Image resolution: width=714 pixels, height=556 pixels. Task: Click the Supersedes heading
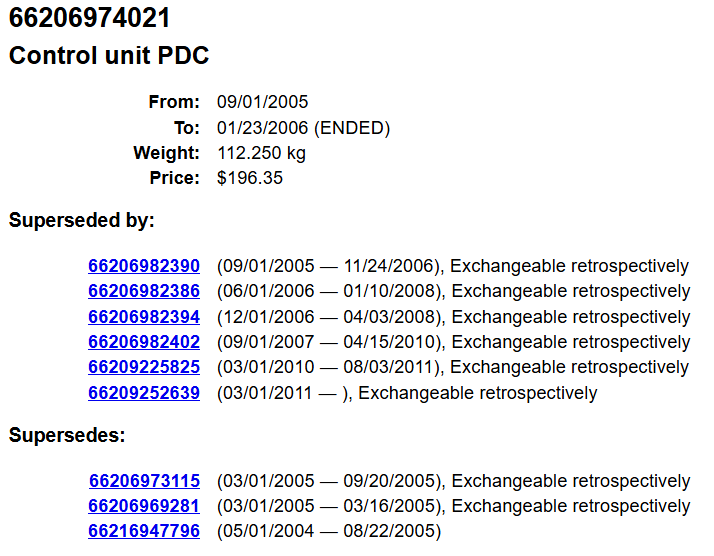[x=67, y=435]
